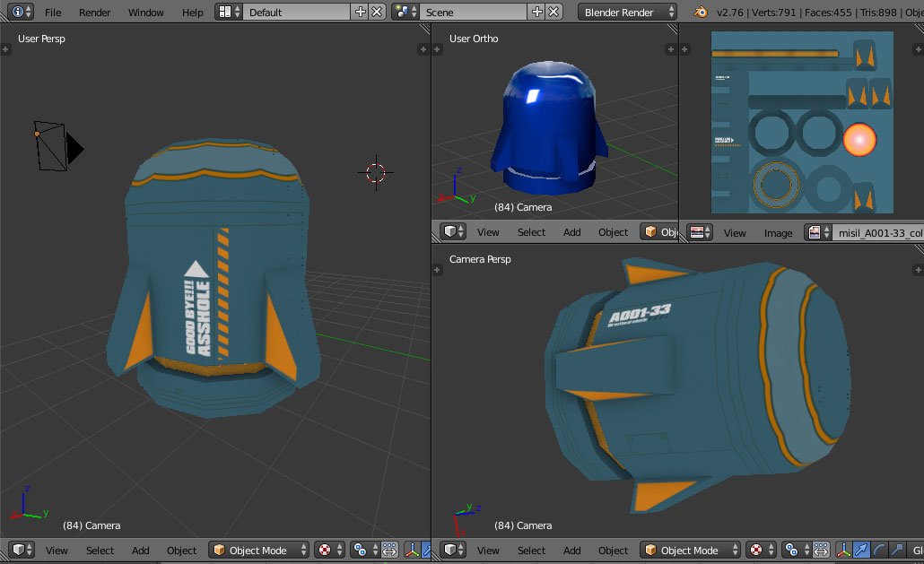Screen dimensions: 924x564
Task: Open viewport shading selector in User Persp header
Action: pyautogui.click(x=329, y=550)
